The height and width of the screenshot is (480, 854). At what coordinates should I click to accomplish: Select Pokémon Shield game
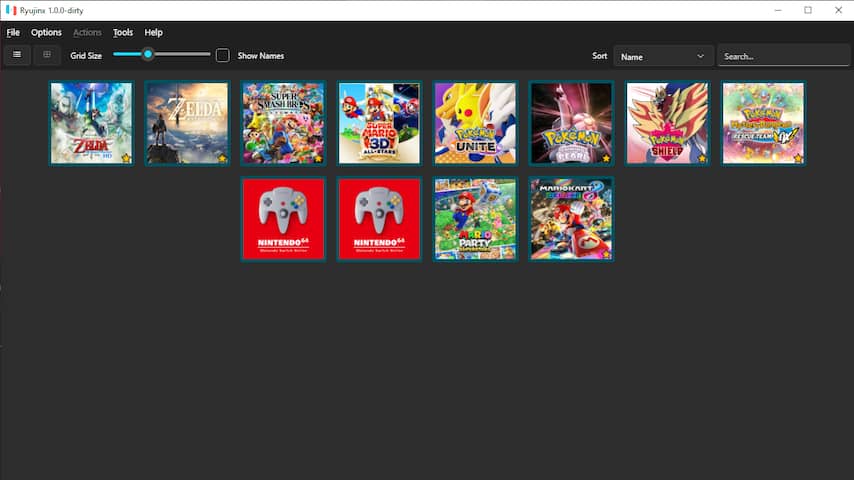coord(667,123)
